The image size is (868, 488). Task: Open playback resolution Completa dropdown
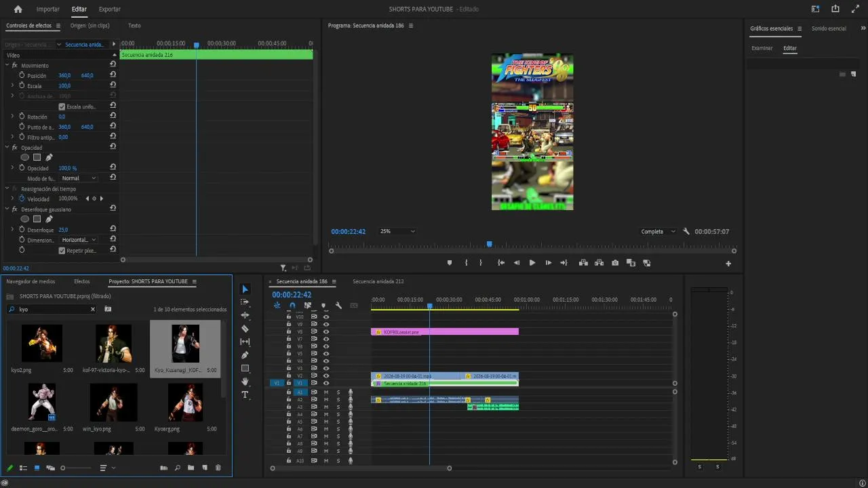658,232
